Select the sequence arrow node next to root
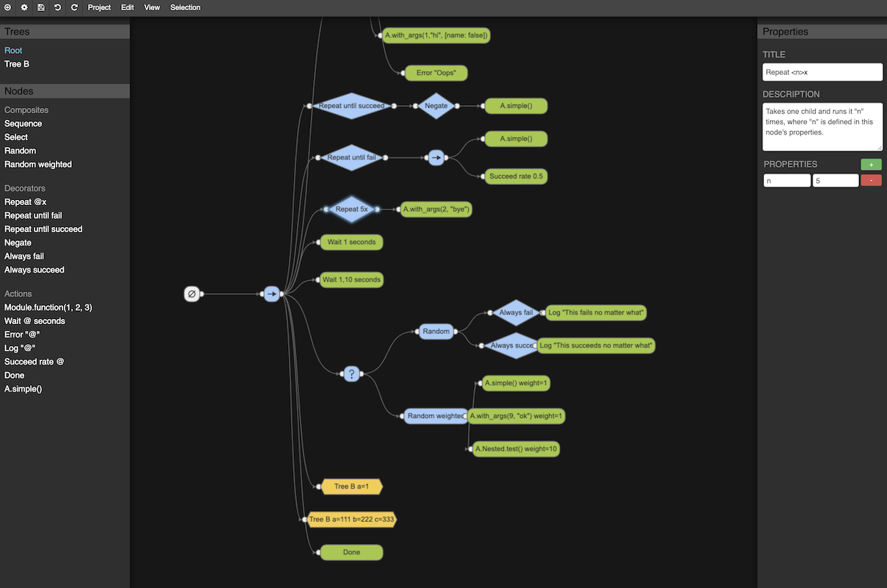 tap(271, 293)
